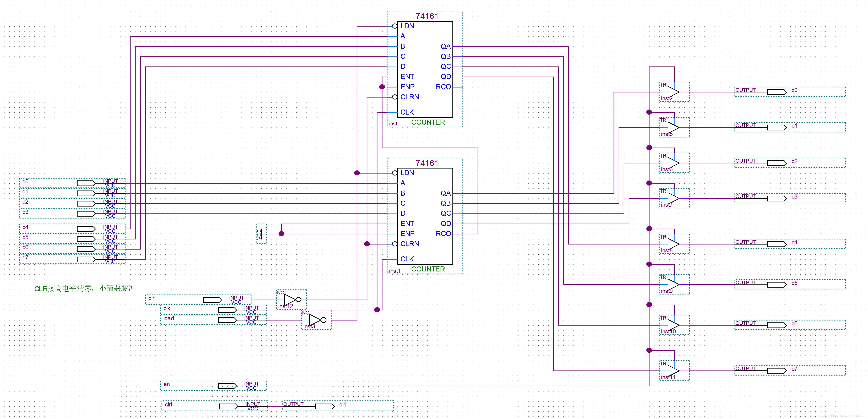Image resolution: width=868 pixels, height=419 pixels.
Task: Click the green CLR comment text annotation
Action: pos(85,288)
